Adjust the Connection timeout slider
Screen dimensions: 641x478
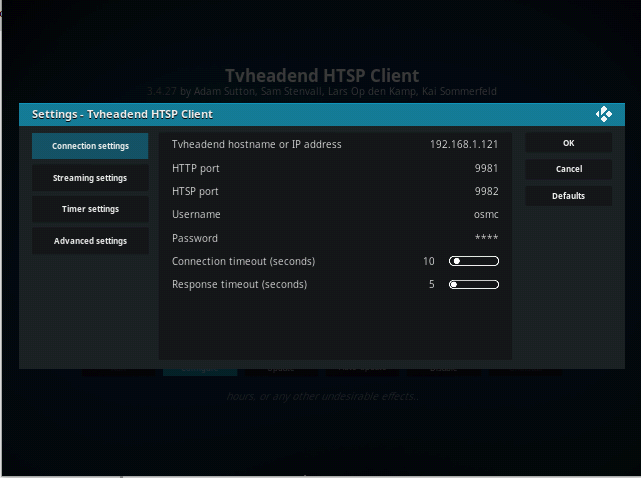point(474,261)
